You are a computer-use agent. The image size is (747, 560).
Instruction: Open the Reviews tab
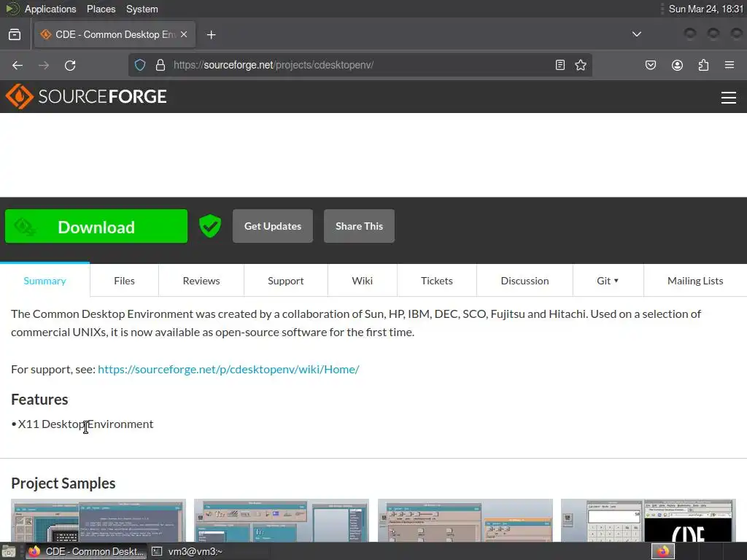201,281
